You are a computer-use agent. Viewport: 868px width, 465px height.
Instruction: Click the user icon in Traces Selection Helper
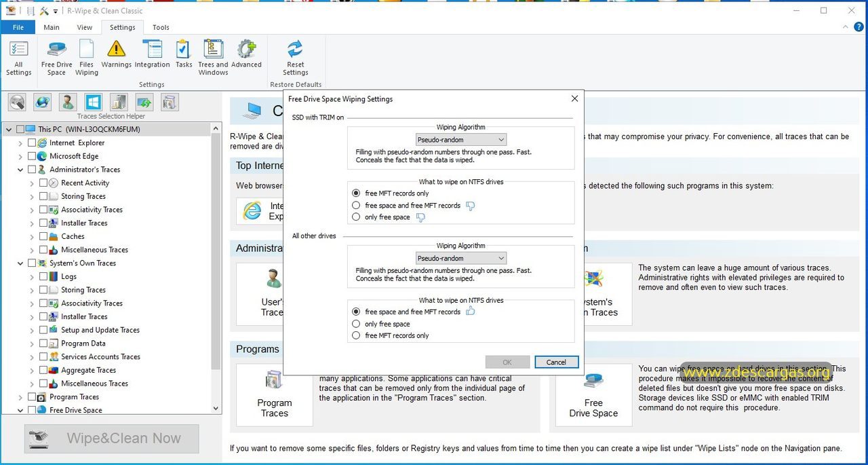pos(68,103)
